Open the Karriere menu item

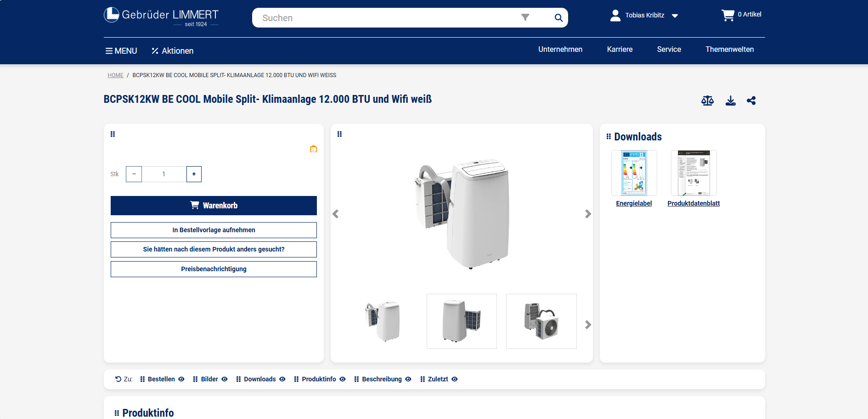(620, 50)
